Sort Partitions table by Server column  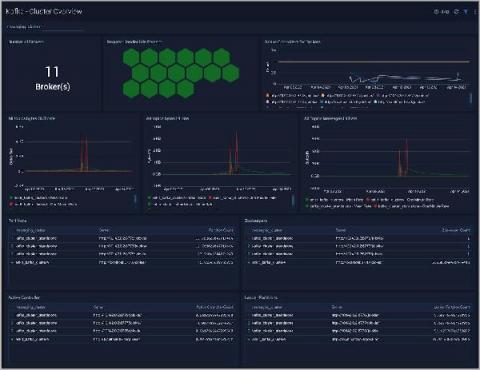pos(104,230)
